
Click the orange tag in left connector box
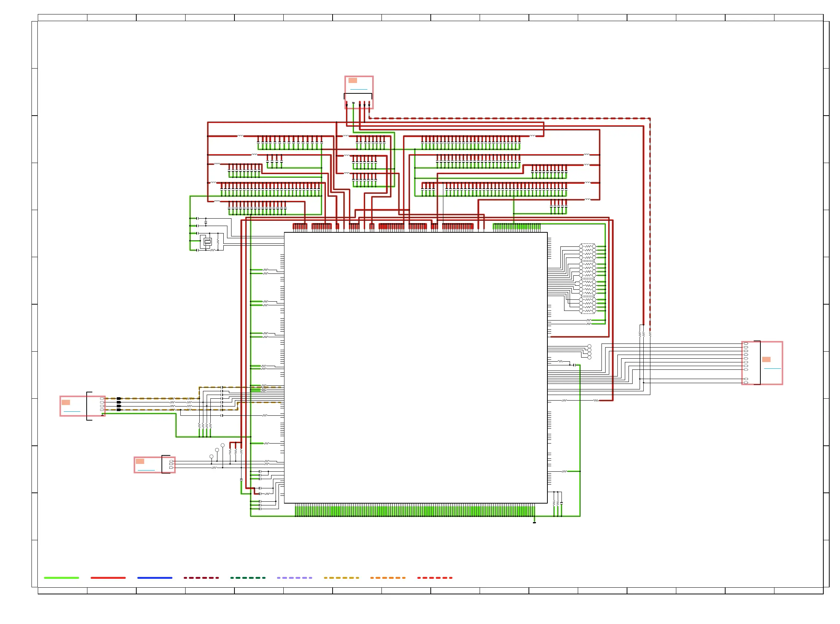(x=66, y=403)
